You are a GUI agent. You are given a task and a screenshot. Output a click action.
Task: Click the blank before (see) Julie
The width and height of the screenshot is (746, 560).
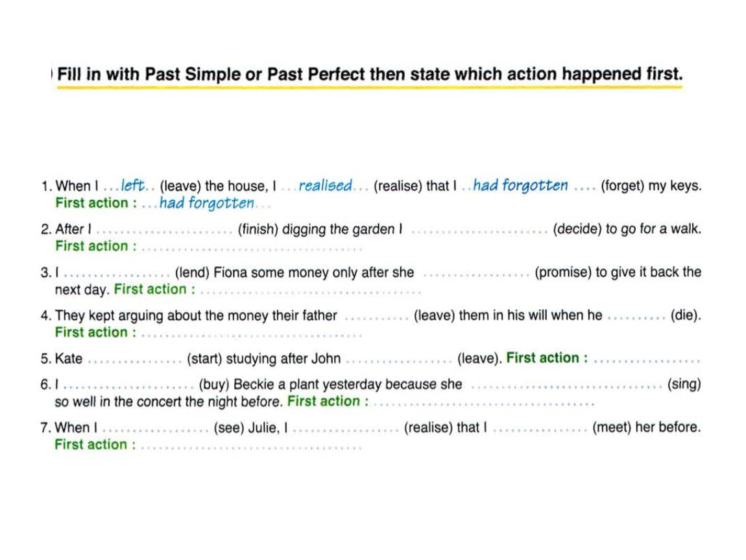click(x=156, y=429)
